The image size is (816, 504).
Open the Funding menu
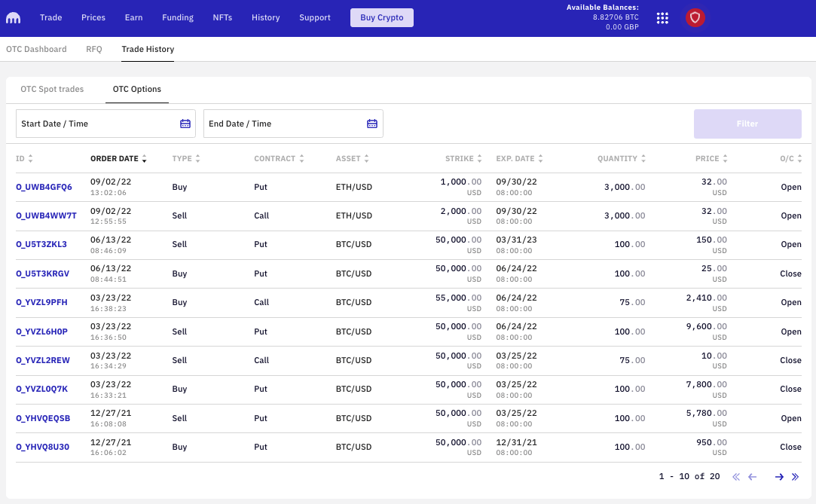point(178,17)
